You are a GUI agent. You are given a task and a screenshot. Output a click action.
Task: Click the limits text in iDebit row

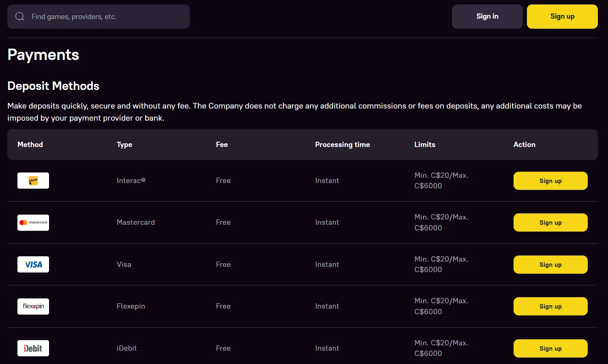click(441, 348)
